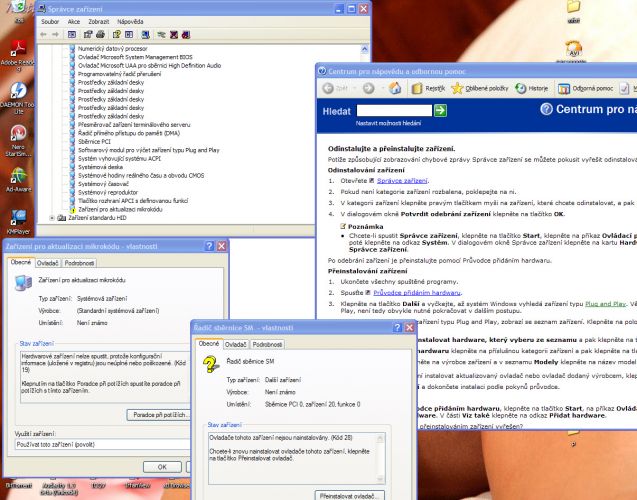Click help question button in mikrokódu properties title
This screenshot has height=500, width=637.
[x=209, y=246]
